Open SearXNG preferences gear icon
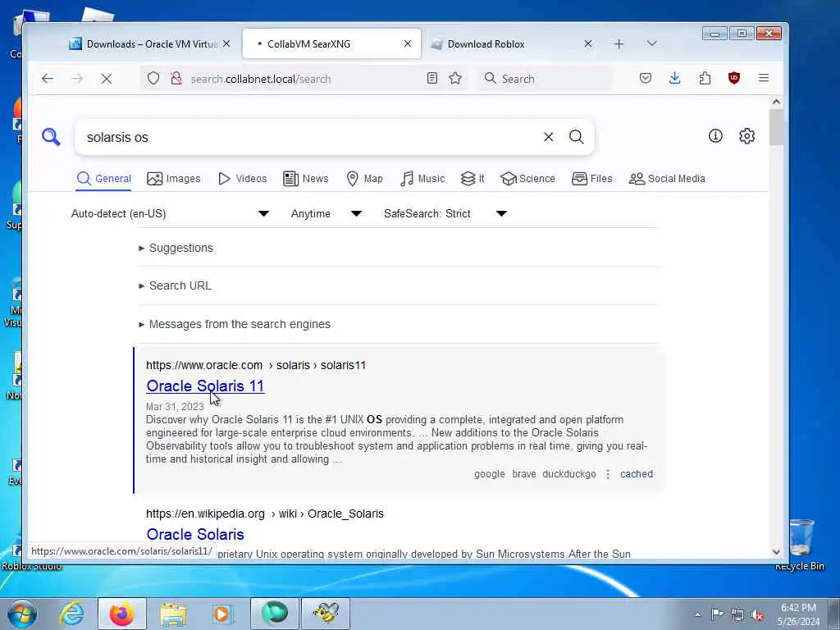Screen dimensions: 840x630 [x=746, y=136]
